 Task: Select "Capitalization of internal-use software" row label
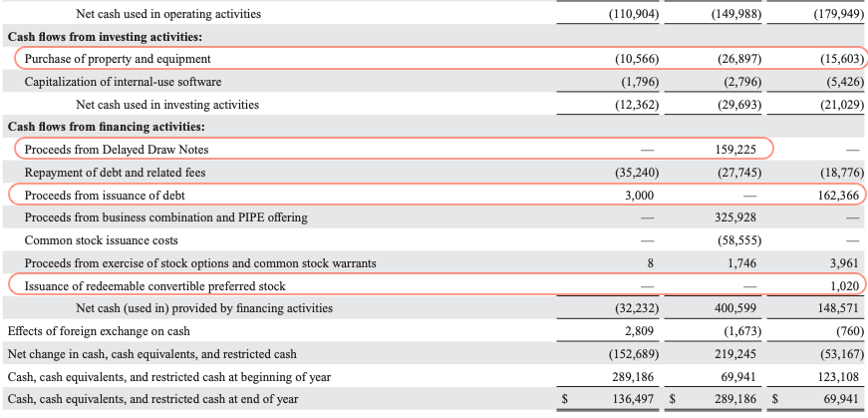pyautogui.click(x=123, y=81)
